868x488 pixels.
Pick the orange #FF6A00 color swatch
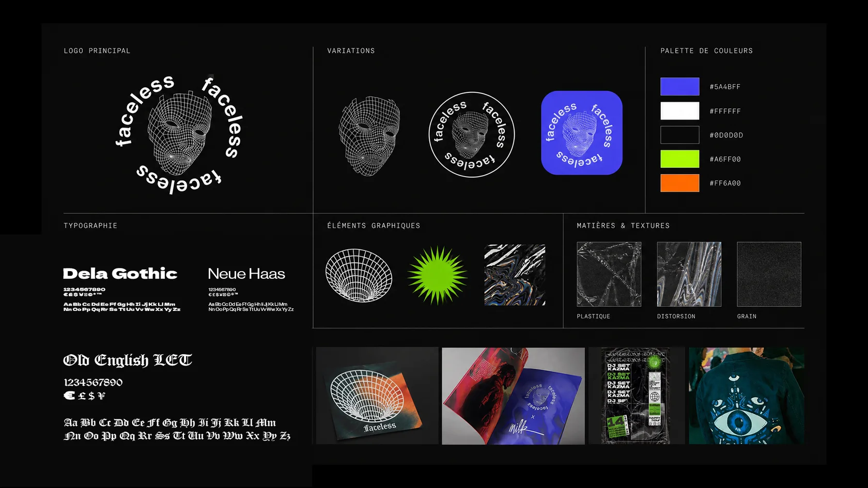tap(680, 183)
